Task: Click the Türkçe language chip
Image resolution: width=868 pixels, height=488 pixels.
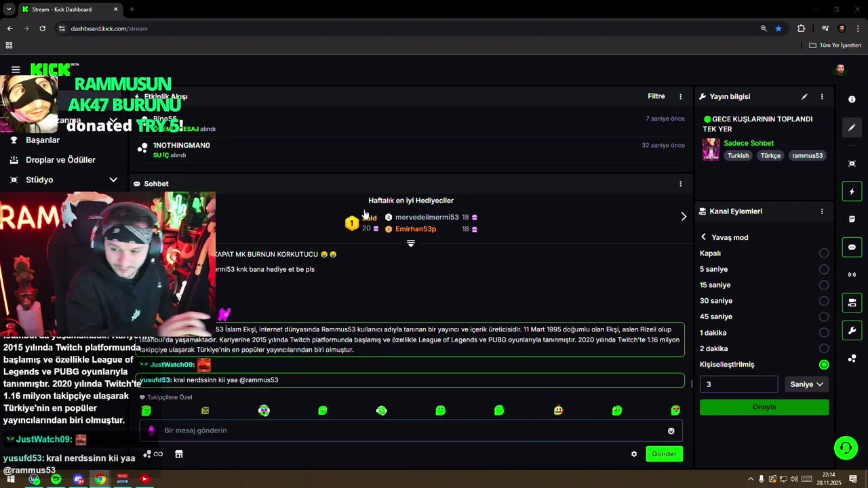Action: click(770, 156)
